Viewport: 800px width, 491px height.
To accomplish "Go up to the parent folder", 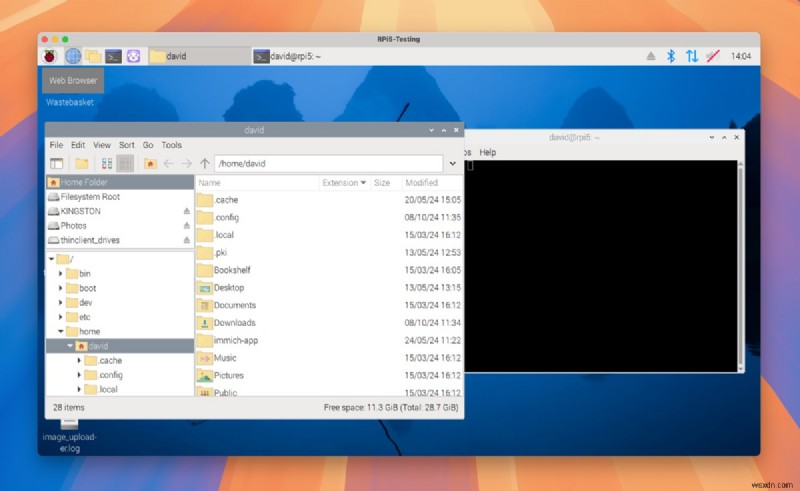I will 205,163.
